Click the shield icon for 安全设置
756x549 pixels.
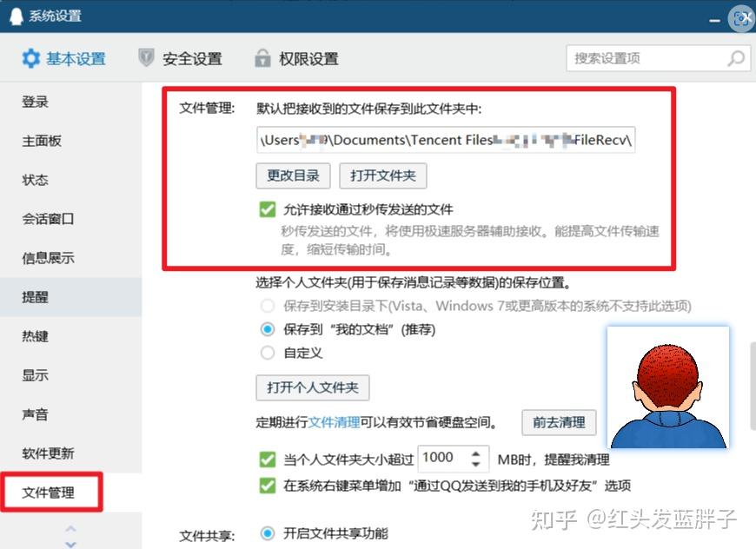(x=146, y=58)
